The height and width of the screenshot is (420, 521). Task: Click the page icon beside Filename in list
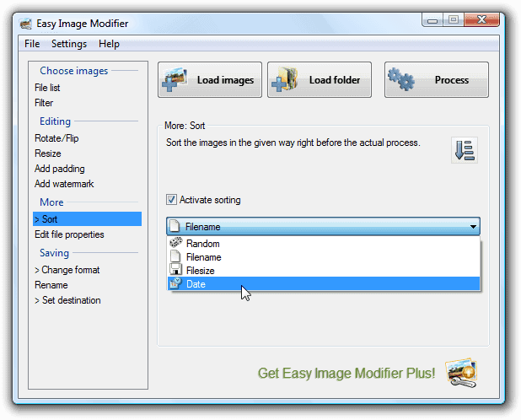tap(175, 256)
